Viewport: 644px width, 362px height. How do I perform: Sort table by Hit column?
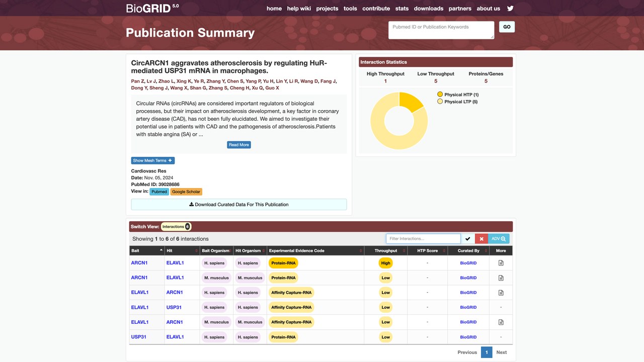(x=182, y=250)
